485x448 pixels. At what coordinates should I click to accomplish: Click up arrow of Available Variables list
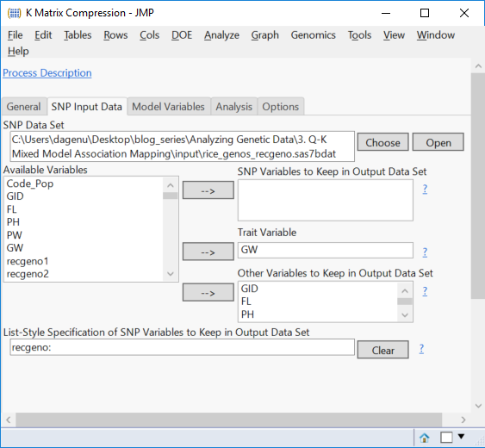click(x=170, y=185)
